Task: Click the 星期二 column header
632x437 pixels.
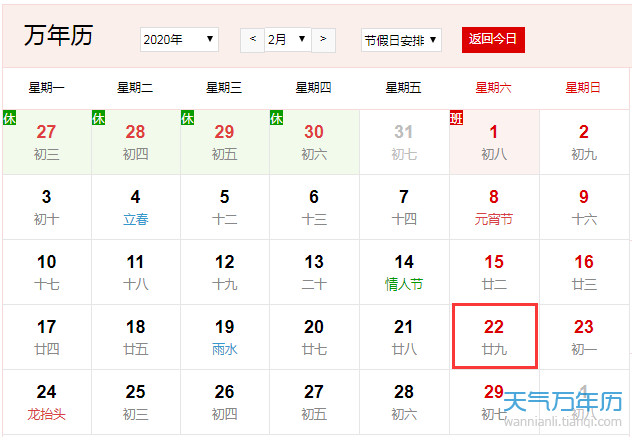Action: point(135,87)
